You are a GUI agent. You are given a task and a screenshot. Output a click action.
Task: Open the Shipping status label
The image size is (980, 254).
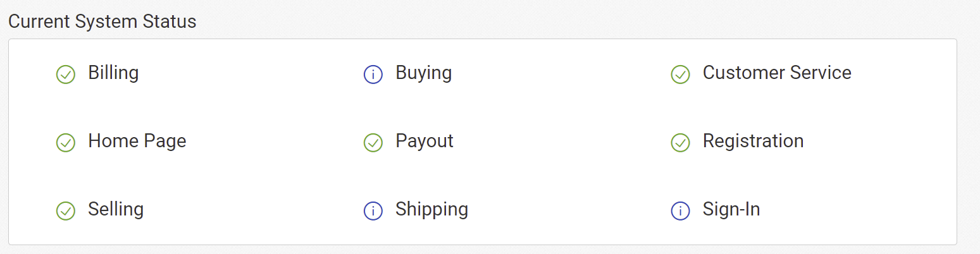click(x=432, y=209)
